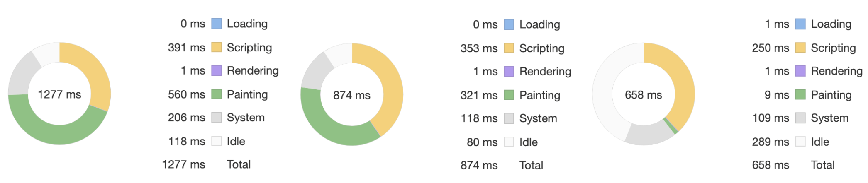Select the yellow Scripting swatch beside 250 ms
This screenshot has height=183, width=868.
(x=800, y=48)
